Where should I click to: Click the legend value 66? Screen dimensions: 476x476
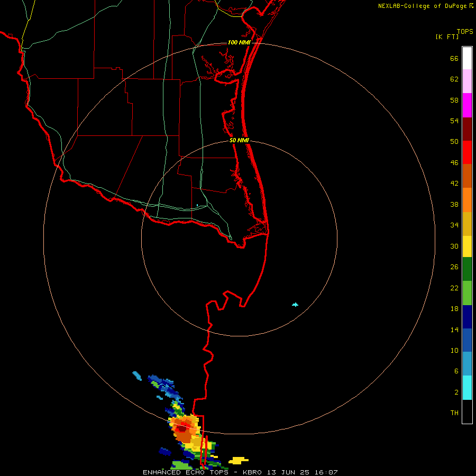pyautogui.click(x=454, y=58)
